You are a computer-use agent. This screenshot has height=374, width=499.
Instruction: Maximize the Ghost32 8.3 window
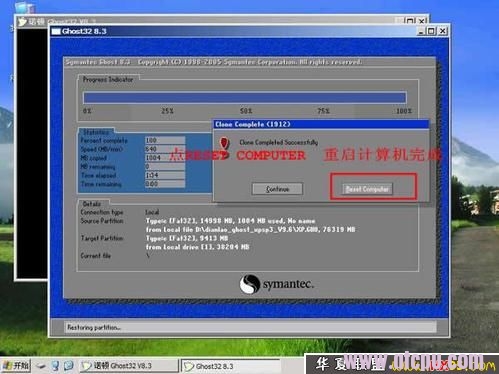pos(431,31)
